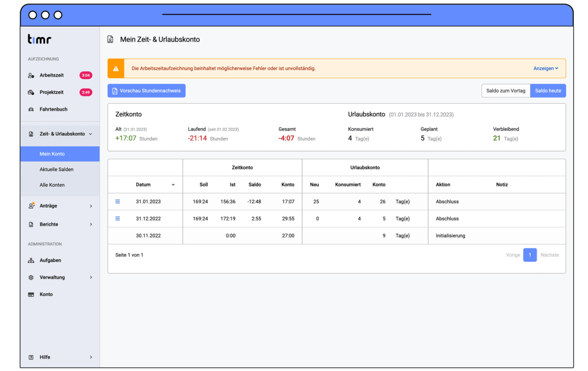
Task: Click Abschluss in 31.01.2023 row
Action: [447, 202]
